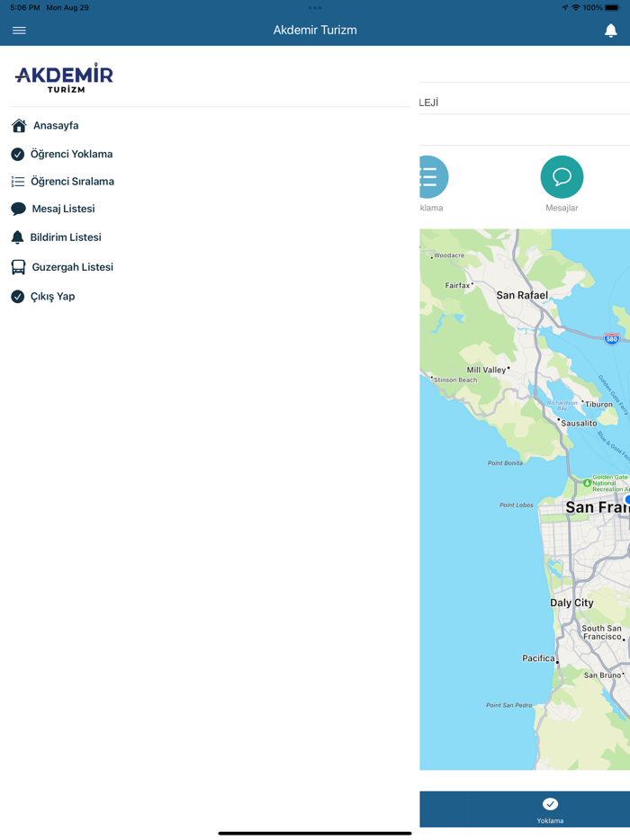Image resolution: width=630 pixels, height=840 pixels.
Task: Click Point Lobos label on map
Action: [517, 505]
